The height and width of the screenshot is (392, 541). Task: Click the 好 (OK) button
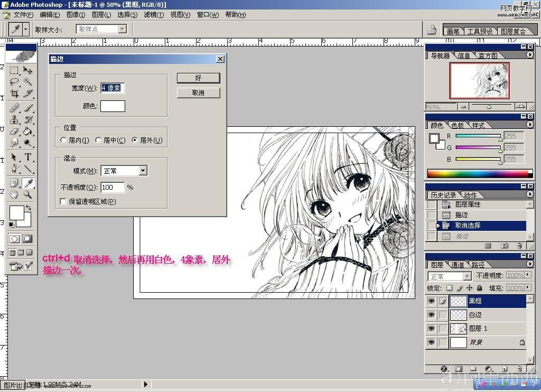pyautogui.click(x=199, y=78)
